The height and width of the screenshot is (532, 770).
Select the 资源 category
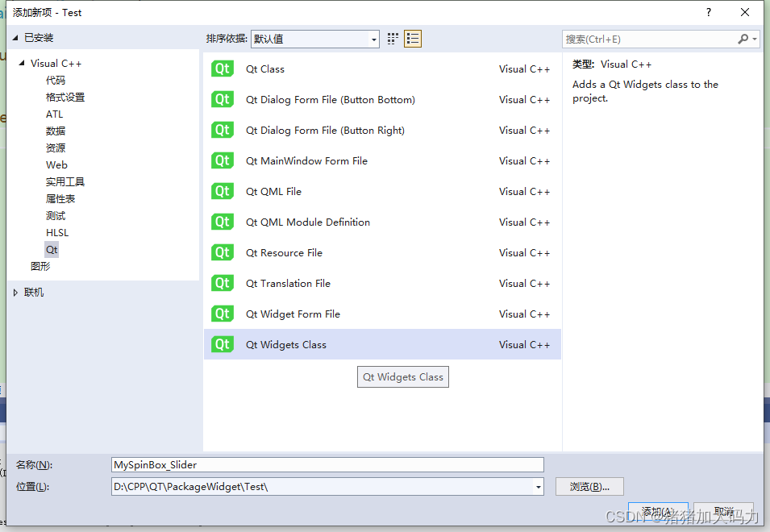[56, 148]
